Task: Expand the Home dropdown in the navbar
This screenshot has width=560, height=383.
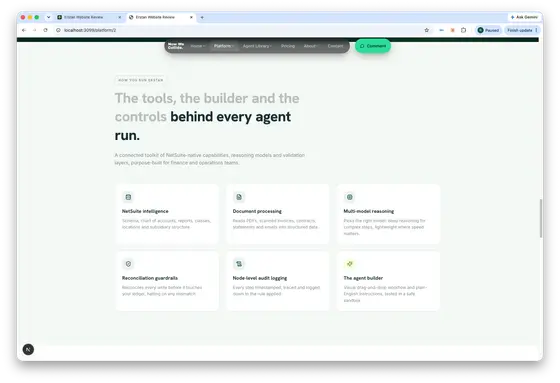Action: click(198, 46)
